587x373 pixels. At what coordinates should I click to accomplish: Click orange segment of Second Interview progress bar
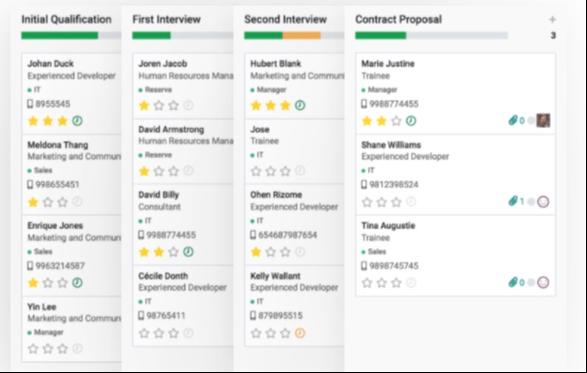pyautogui.click(x=301, y=36)
